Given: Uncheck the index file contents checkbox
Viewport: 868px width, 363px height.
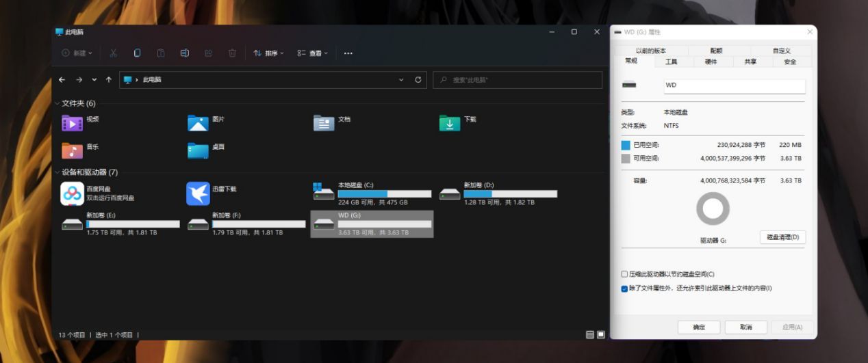Looking at the screenshot, I should (624, 288).
